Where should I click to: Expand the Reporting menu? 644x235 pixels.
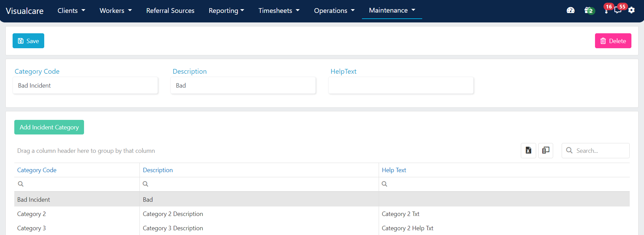[227, 11]
